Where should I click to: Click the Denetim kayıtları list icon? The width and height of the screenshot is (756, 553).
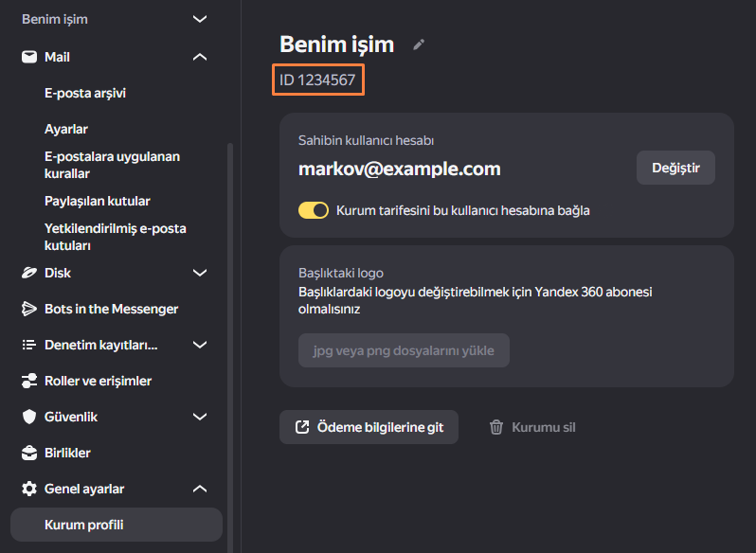pyautogui.click(x=29, y=345)
